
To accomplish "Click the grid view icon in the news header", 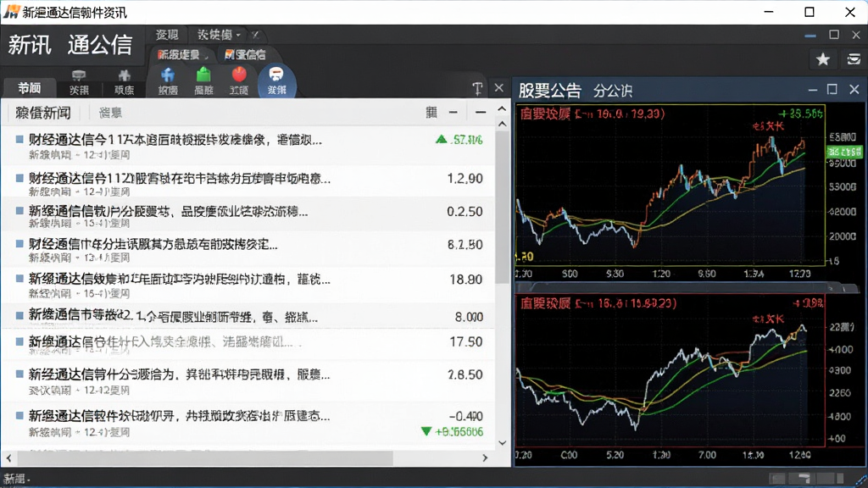I will 431,113.
